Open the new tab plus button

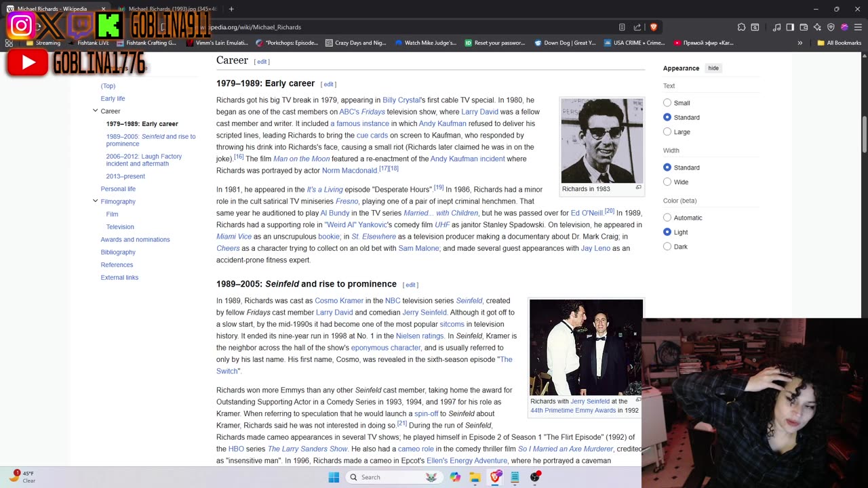(231, 9)
